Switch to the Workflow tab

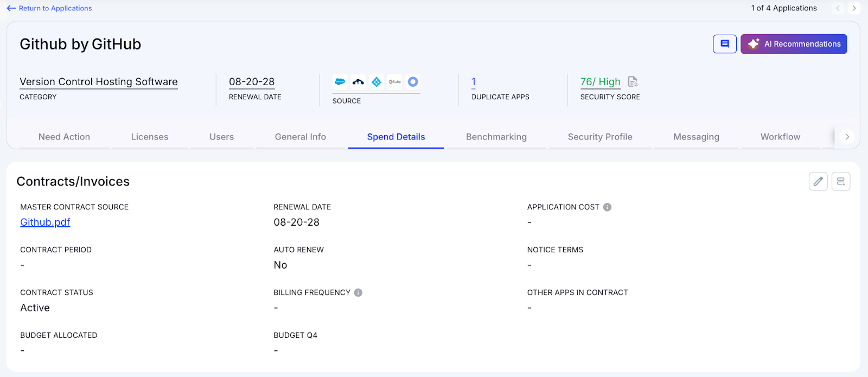pyautogui.click(x=780, y=137)
